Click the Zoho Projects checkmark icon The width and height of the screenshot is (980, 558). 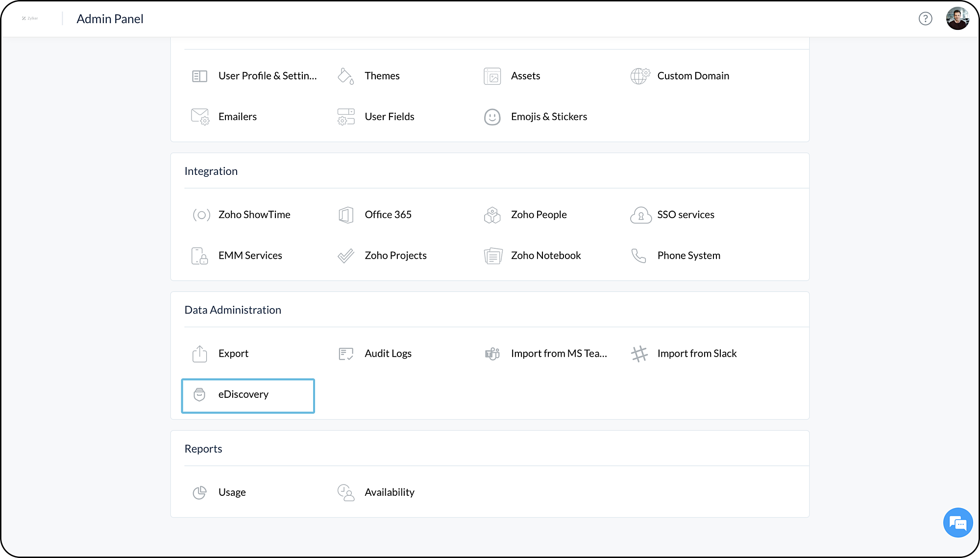[x=346, y=256]
